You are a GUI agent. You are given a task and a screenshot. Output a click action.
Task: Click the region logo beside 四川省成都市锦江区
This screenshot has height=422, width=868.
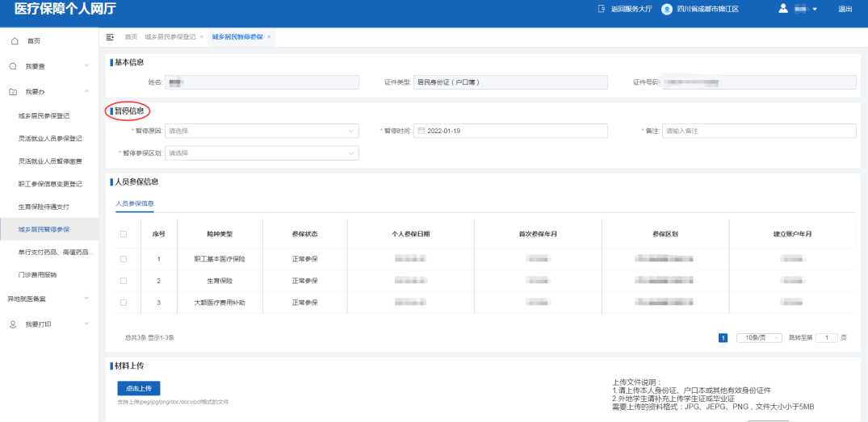667,9
